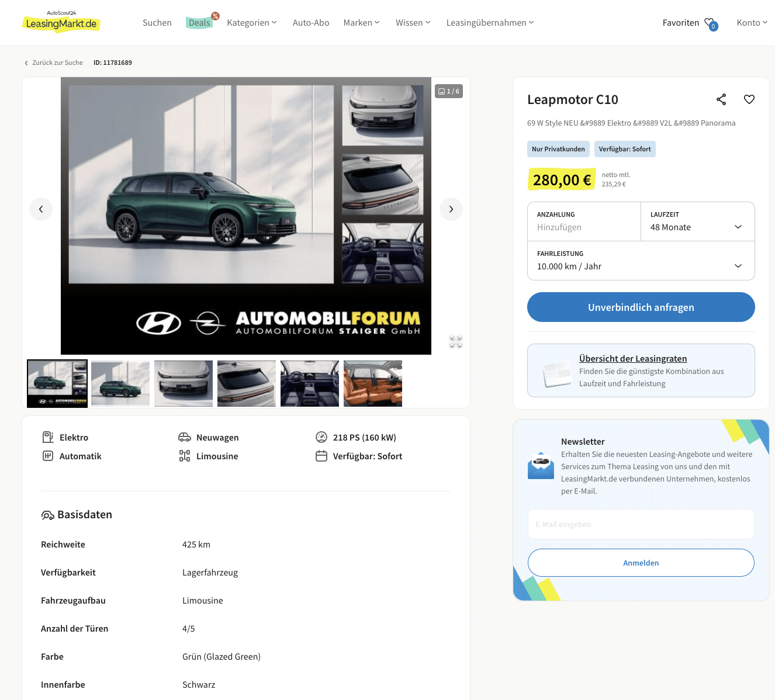775x700 pixels.
Task: Select the first thumbnail with dealer banner
Action: (57, 383)
